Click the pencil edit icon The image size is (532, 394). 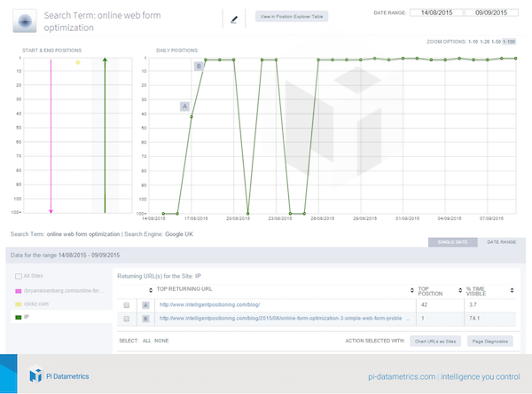pos(234,20)
